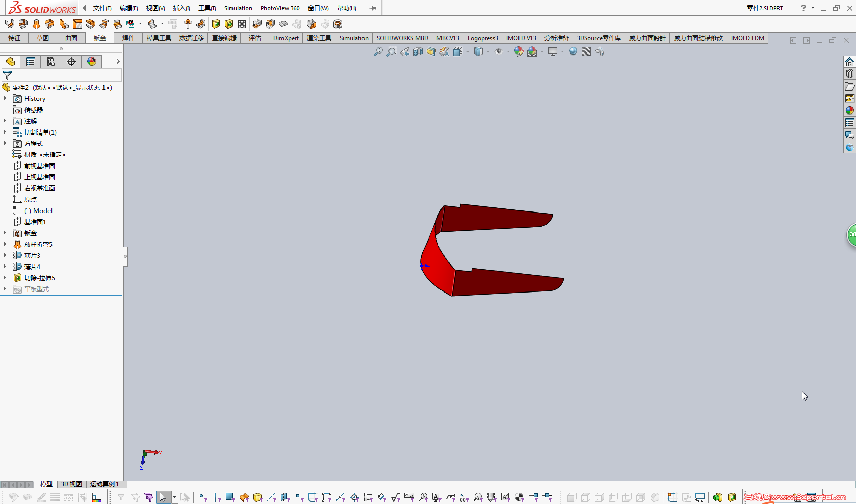This screenshot has width=856, height=504.
Task: Pin the menu bar pushpin icon
Action: 373,8
